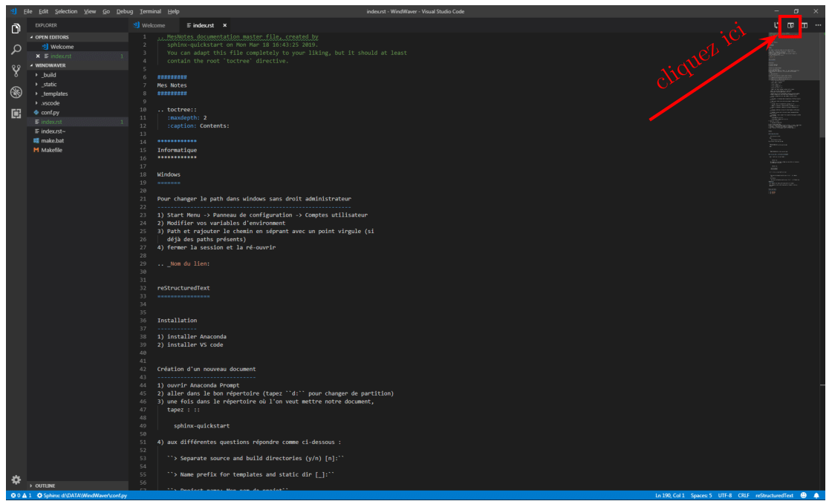
Task: Open the Extensions view
Action: pos(16,114)
